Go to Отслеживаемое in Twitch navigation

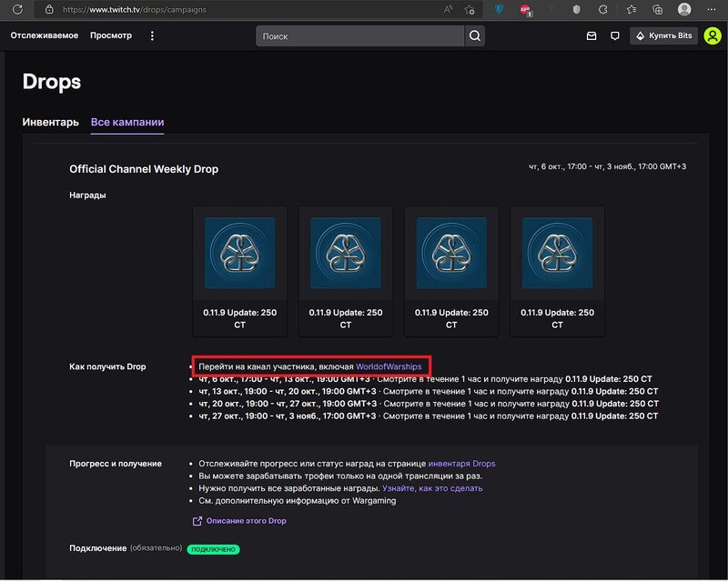(x=45, y=35)
